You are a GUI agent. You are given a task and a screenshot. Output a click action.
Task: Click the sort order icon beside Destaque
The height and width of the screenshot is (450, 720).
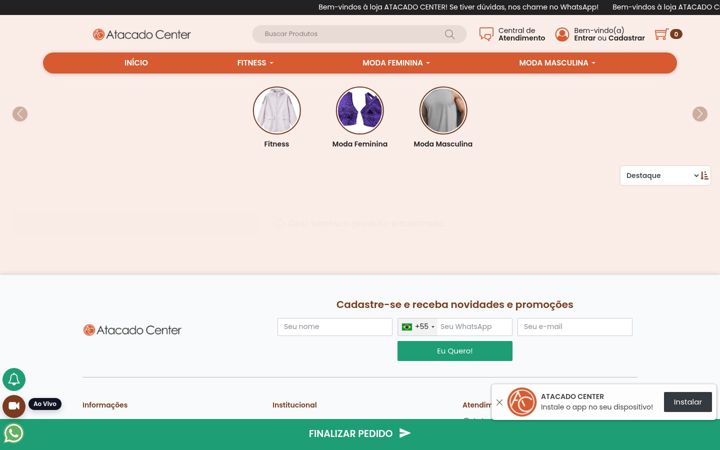click(705, 175)
